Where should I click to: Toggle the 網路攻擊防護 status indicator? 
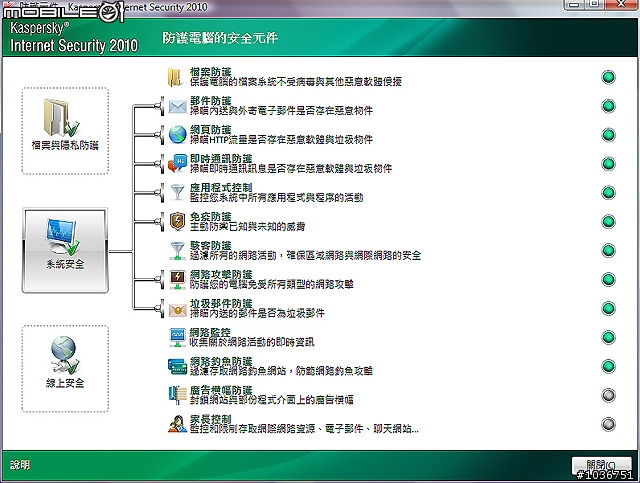[608, 280]
